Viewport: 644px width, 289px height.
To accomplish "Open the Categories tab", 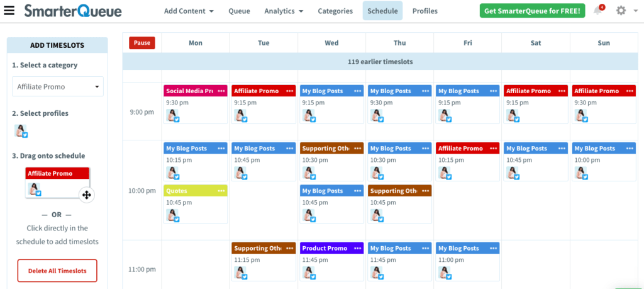I will 335,11.
